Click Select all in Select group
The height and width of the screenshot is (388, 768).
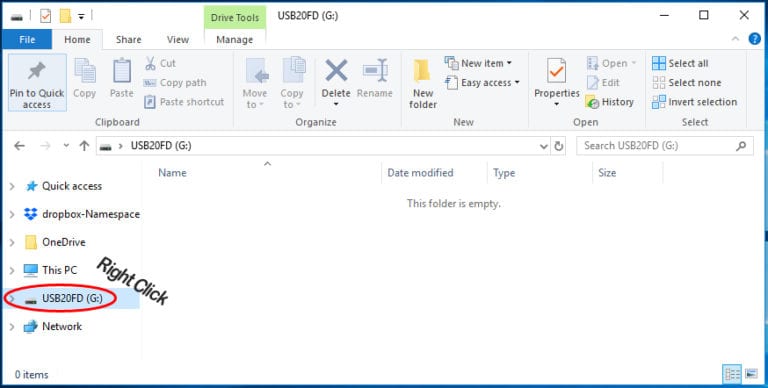680,63
